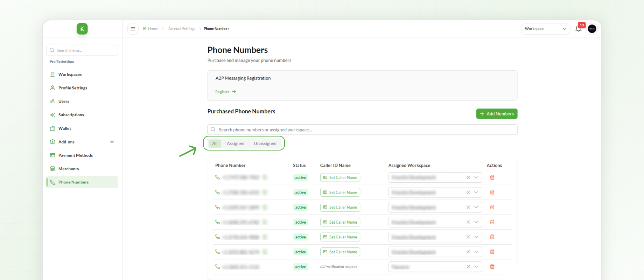This screenshot has width=644, height=280.
Task: Switch to the Assigned filter tab
Action: 236,143
